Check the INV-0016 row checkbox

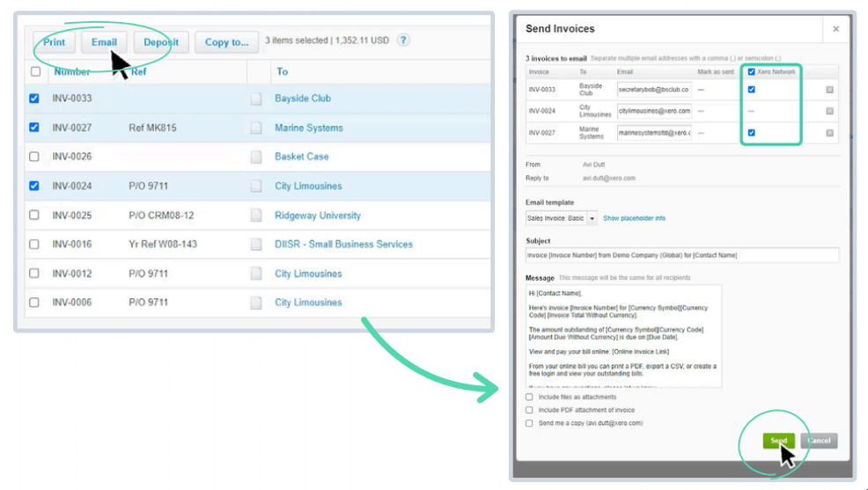tap(34, 245)
